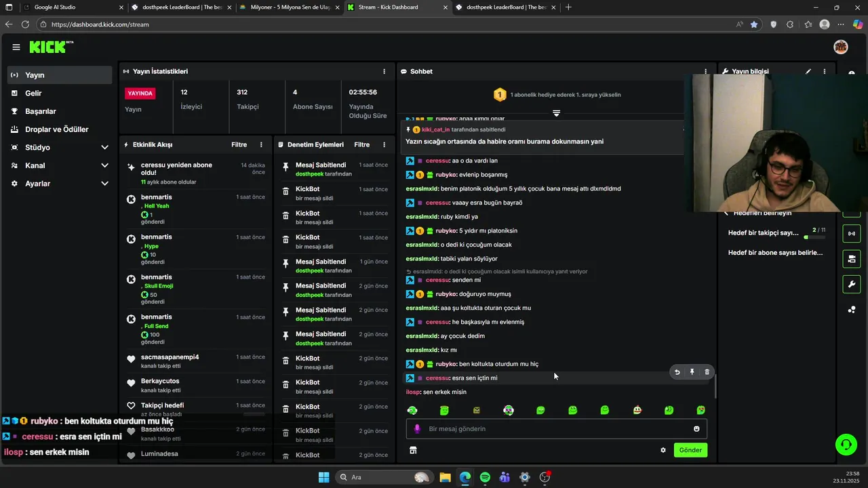
Task: Open the Gelir sidebar section
Action: point(60,94)
